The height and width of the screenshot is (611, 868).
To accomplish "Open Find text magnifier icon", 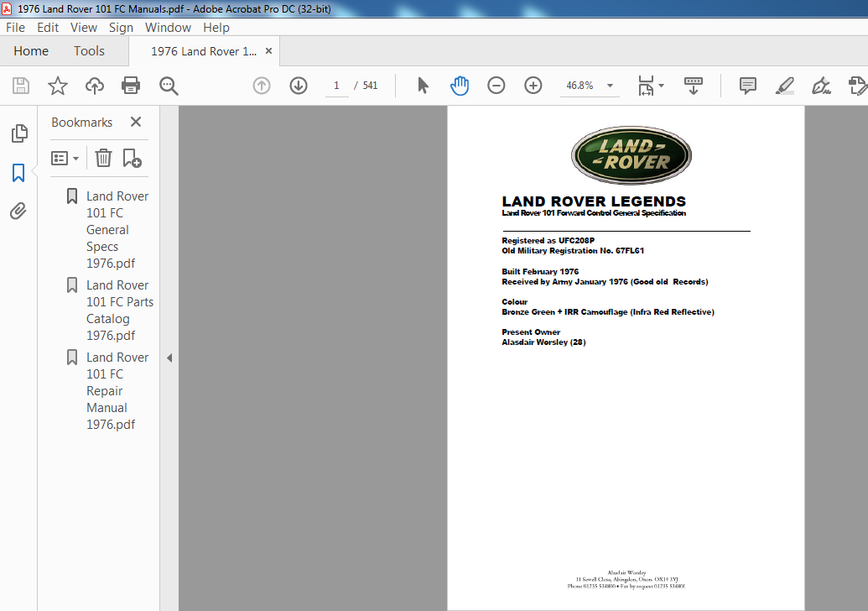I will coord(169,86).
